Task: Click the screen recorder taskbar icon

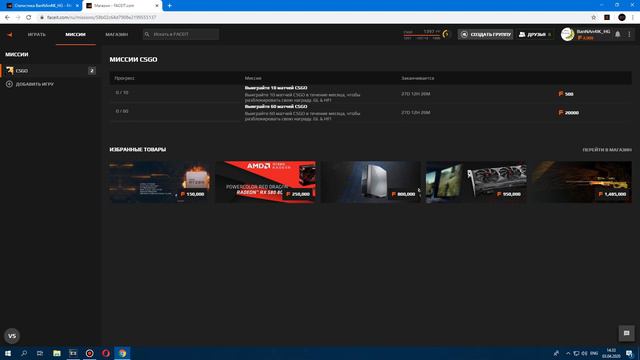Action: coord(89,353)
